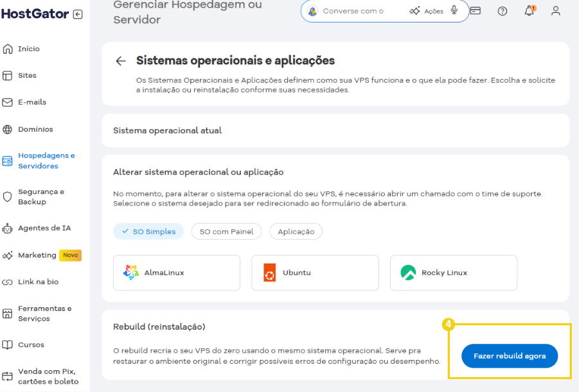
Task: Click the Link na bio sidebar icon
Action: tap(8, 281)
